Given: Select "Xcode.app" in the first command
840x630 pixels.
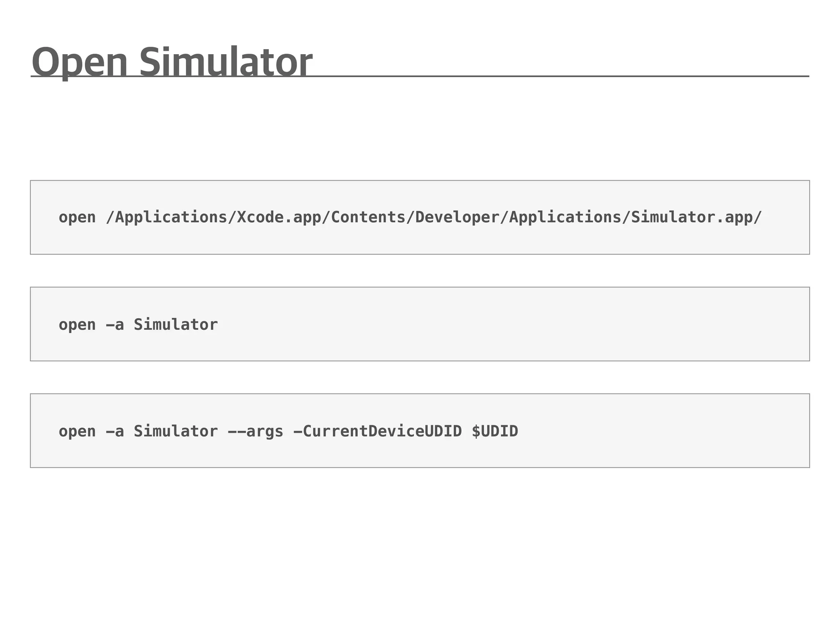Looking at the screenshot, I should click(279, 217).
